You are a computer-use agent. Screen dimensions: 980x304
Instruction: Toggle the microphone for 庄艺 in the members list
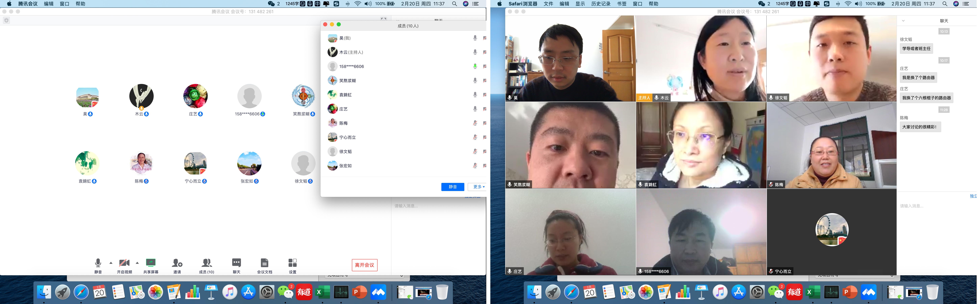(475, 109)
